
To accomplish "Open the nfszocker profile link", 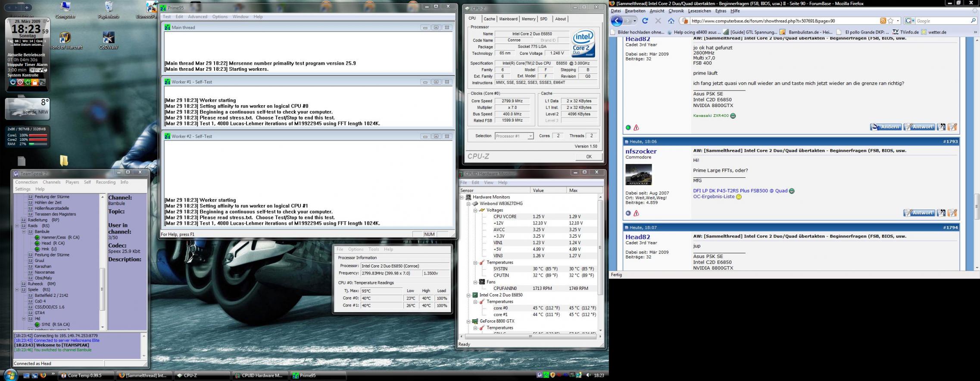I will click(x=641, y=151).
